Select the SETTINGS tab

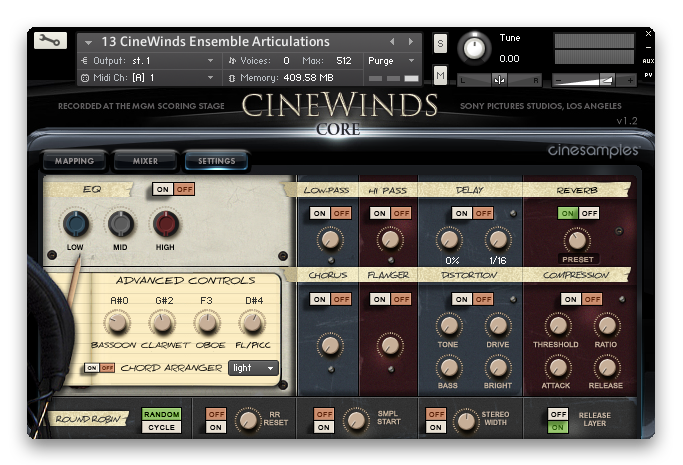(216, 161)
